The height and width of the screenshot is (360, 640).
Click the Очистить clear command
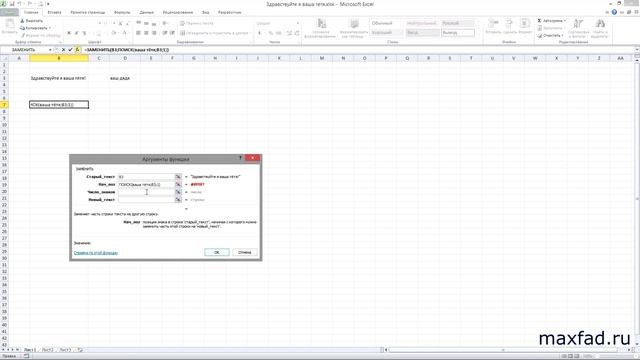(x=550, y=36)
